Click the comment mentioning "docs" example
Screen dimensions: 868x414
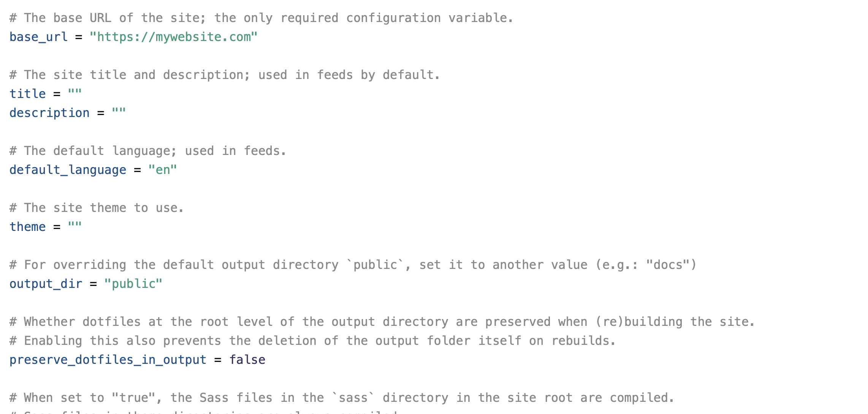(x=353, y=265)
